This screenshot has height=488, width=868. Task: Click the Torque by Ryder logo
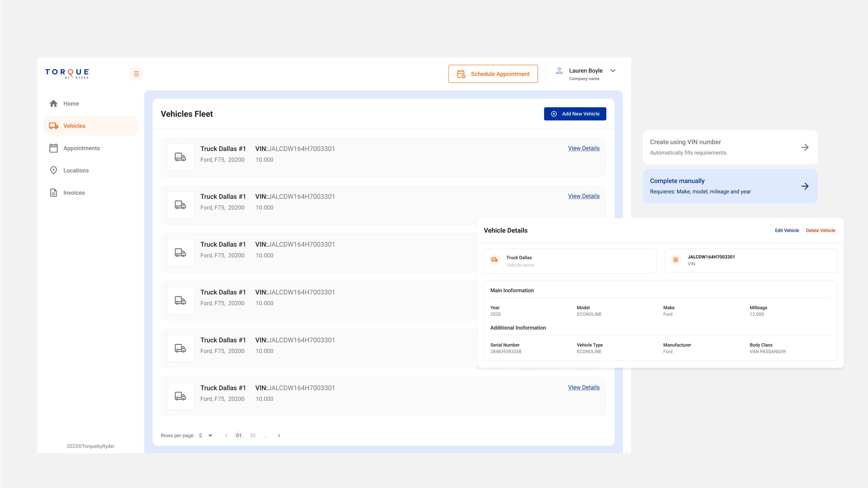click(x=67, y=73)
